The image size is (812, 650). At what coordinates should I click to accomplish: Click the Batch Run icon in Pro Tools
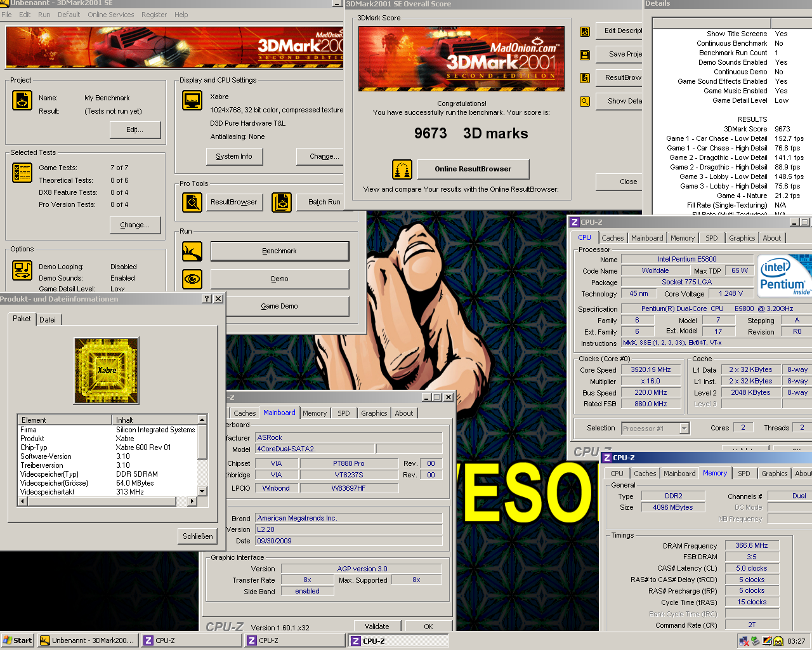[282, 202]
